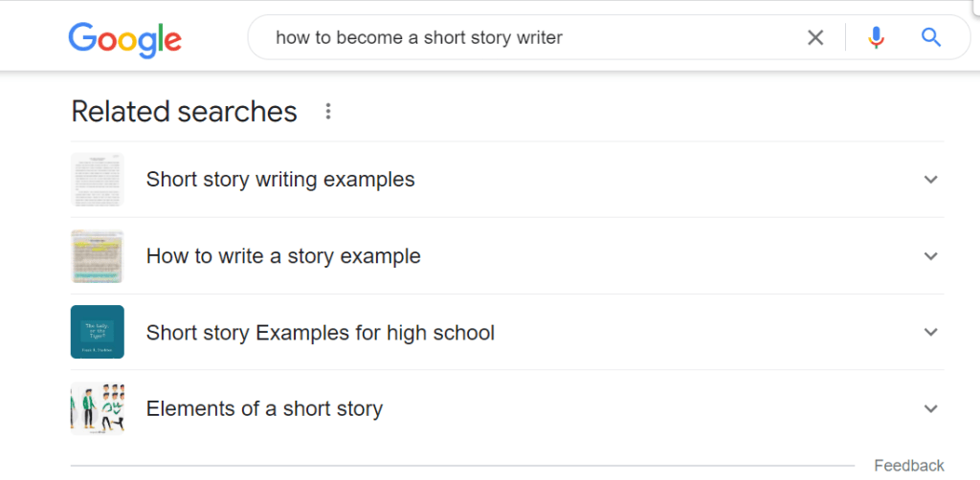This screenshot has width=980, height=480.
Task: Click the teal Lady or the Tiger thumbnail
Action: pos(98,333)
